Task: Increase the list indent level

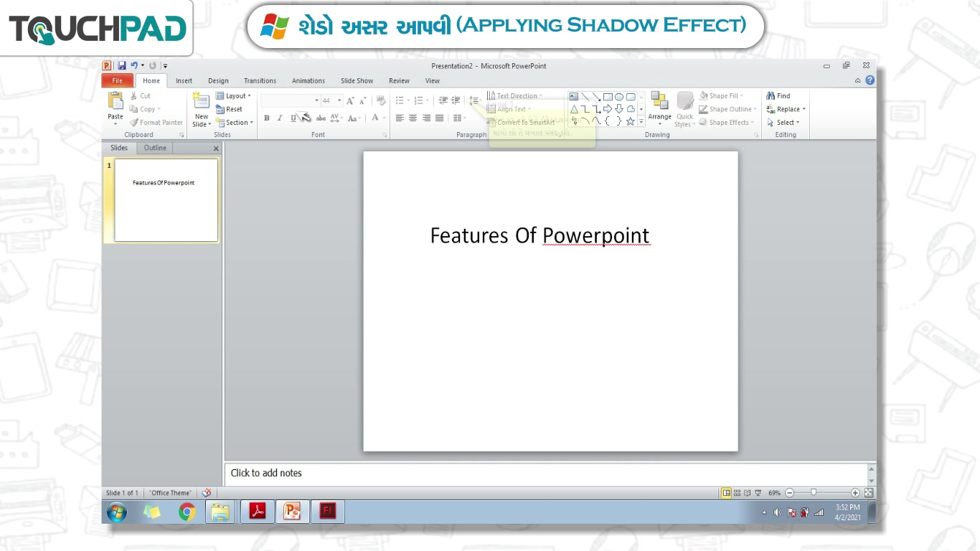Action: point(456,101)
